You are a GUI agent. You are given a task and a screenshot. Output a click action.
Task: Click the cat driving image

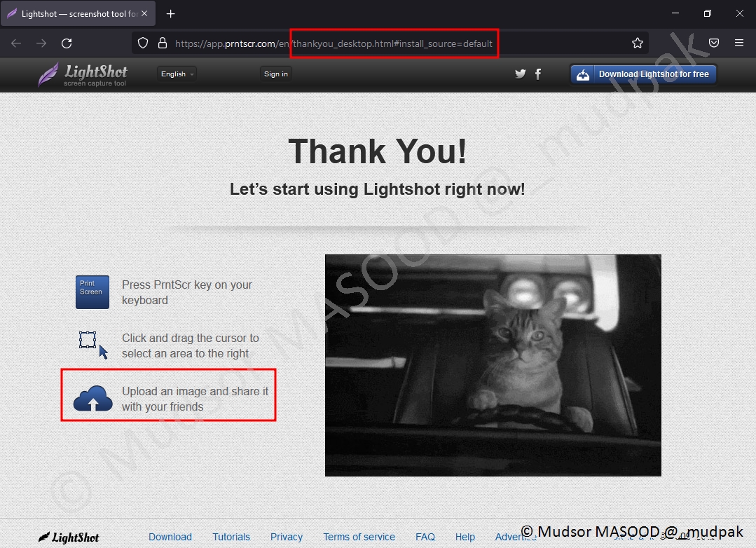[x=493, y=365]
